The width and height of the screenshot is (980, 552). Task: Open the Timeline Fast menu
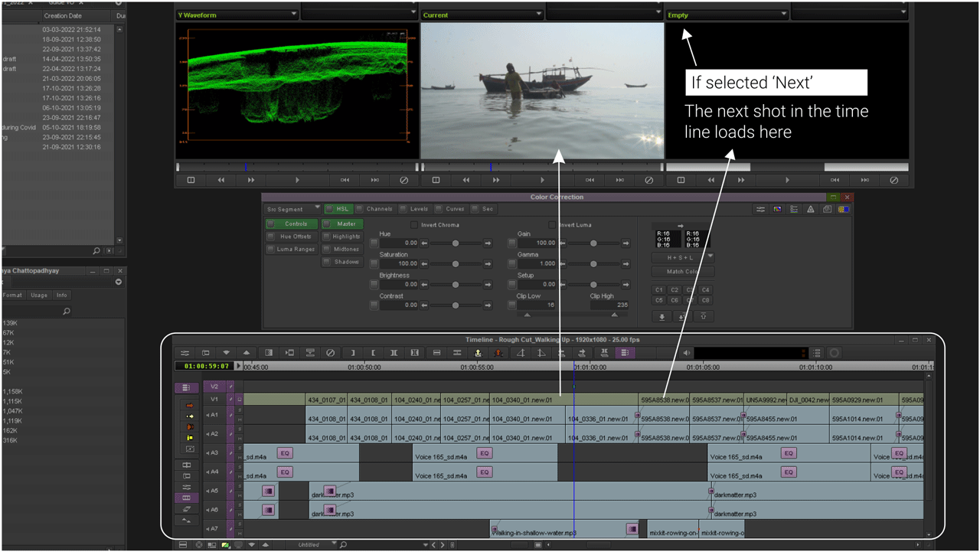coord(186,352)
